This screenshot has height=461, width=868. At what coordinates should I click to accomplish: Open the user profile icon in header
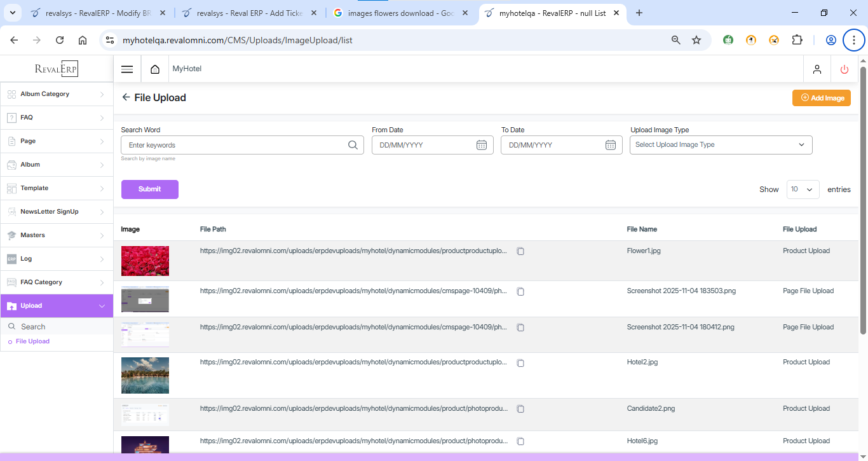pos(817,69)
